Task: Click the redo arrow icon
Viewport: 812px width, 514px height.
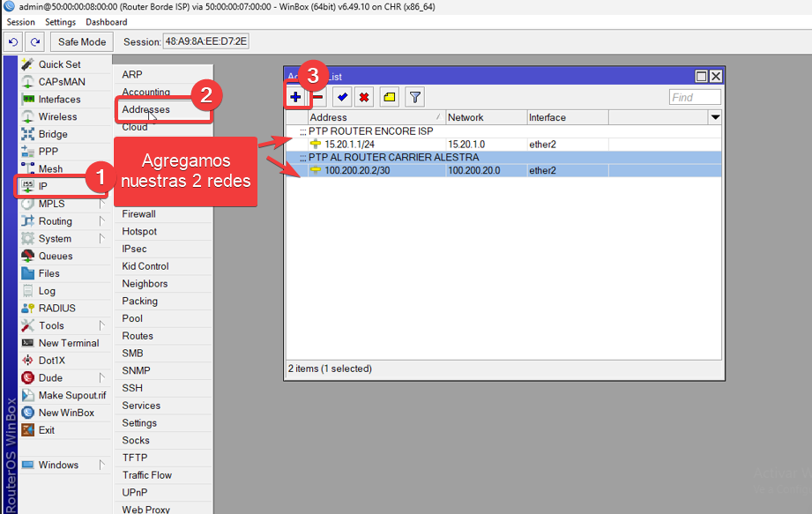Action: tap(34, 41)
